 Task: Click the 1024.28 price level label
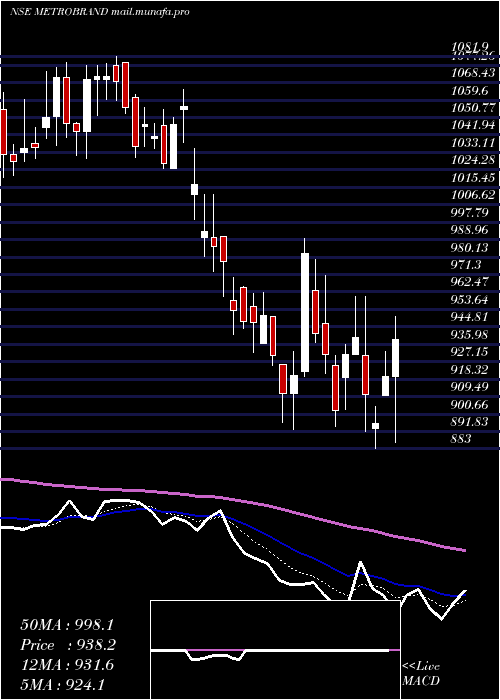473,160
